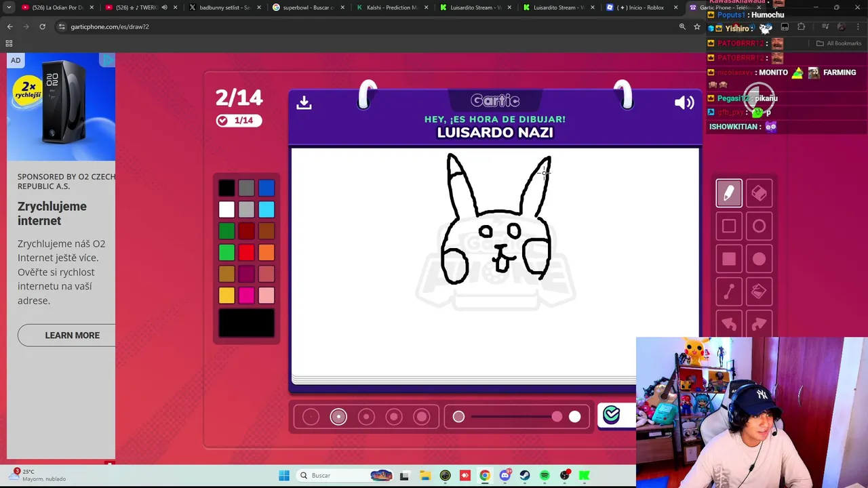Bookmark this page with the star
The width and height of the screenshot is (868, 488).
pyautogui.click(x=696, y=26)
